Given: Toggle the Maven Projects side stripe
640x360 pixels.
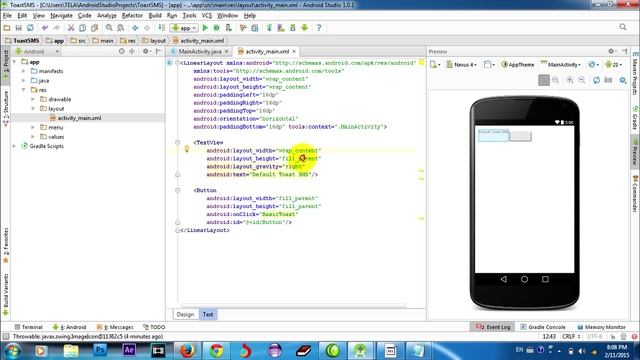Looking at the screenshot, I should pos(635,74).
